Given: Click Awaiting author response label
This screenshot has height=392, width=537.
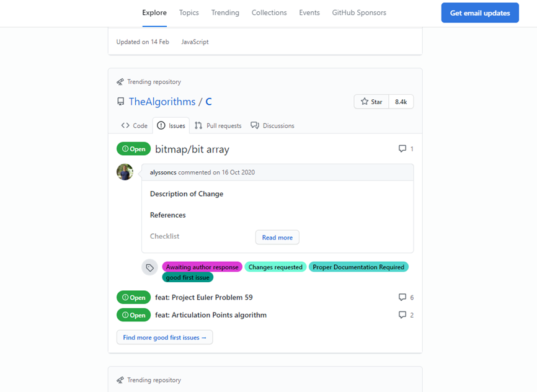Looking at the screenshot, I should [x=202, y=267].
